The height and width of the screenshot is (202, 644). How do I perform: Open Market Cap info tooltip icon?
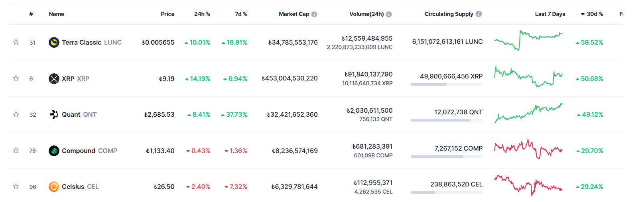point(314,14)
